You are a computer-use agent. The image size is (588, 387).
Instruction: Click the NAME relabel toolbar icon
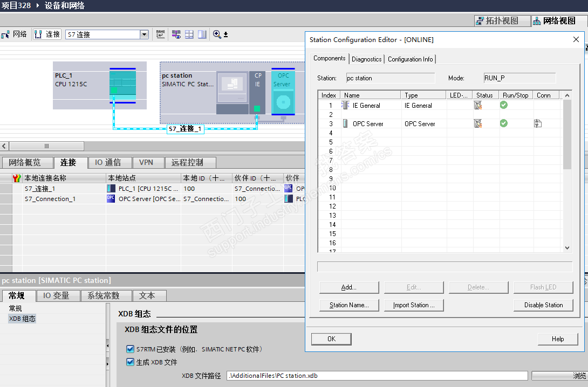tap(161, 34)
